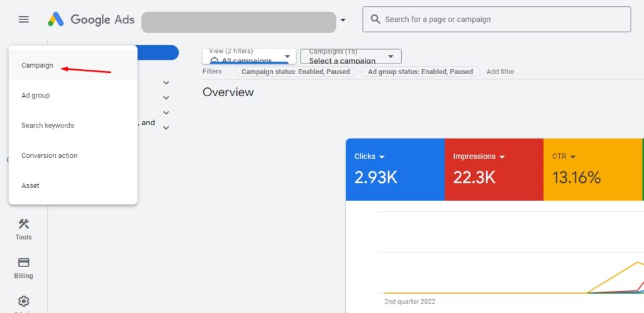The width and height of the screenshot is (644, 313).
Task: Click the 2nd quarter 2022 axis label
Action: click(x=410, y=302)
